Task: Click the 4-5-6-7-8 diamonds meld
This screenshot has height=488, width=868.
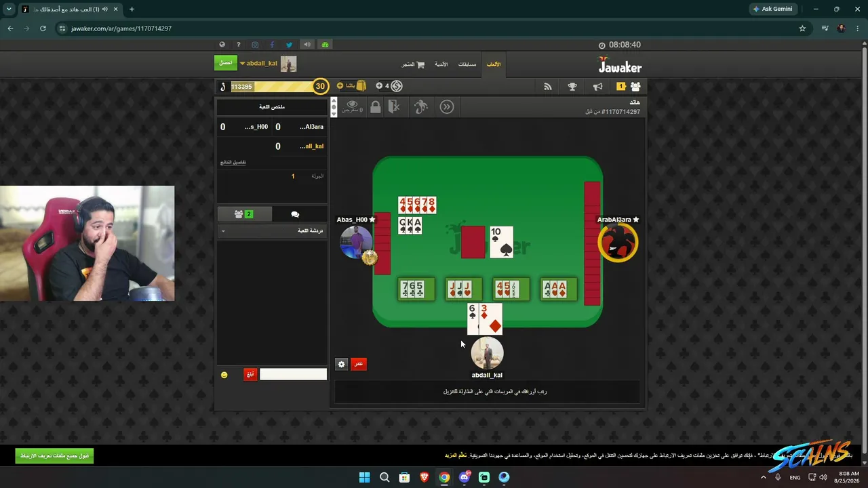Action: pos(417,205)
